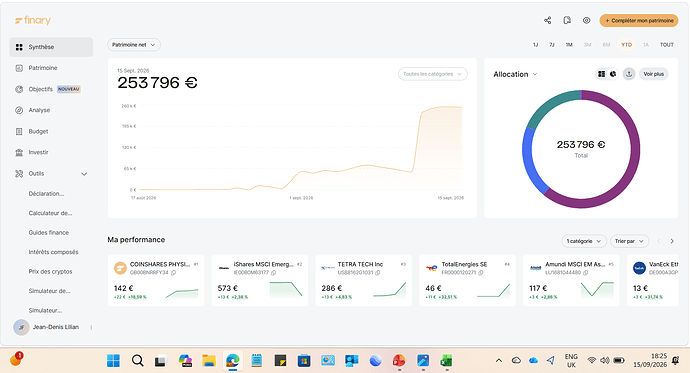Viewport: 690px width, 373px height.
Task: Select the 3M time range
Action: [x=587, y=45]
